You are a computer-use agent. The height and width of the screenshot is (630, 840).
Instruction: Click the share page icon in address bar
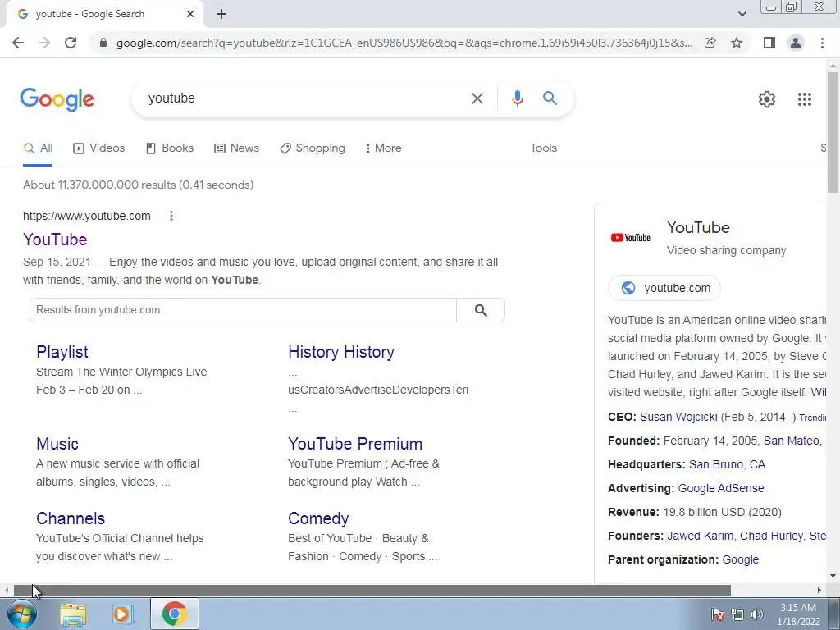[x=710, y=43]
